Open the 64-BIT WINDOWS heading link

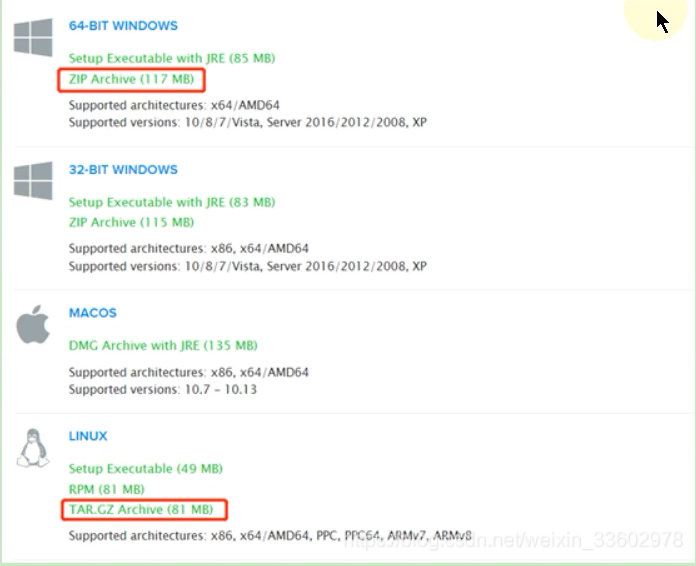pyautogui.click(x=123, y=26)
